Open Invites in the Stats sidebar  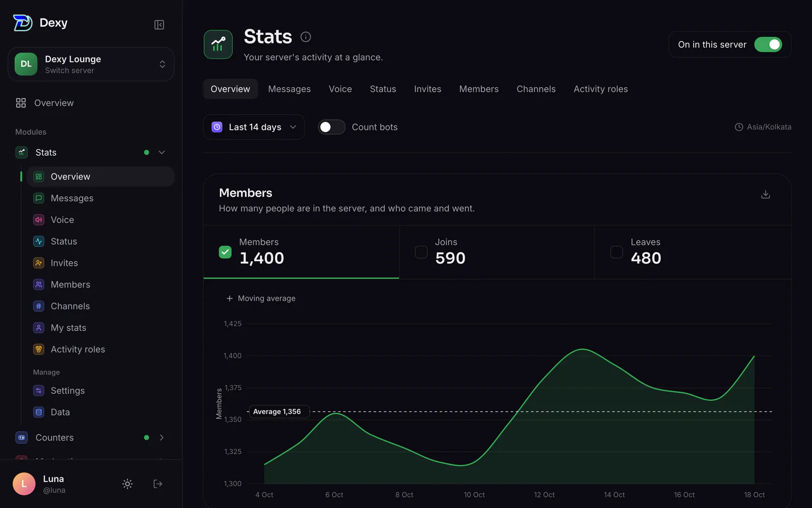(x=100, y=263)
